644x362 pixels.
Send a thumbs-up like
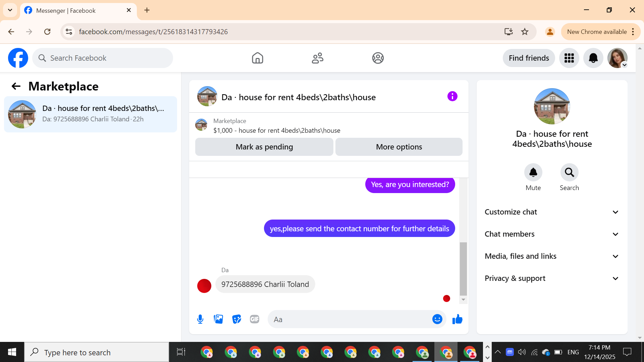point(457,319)
